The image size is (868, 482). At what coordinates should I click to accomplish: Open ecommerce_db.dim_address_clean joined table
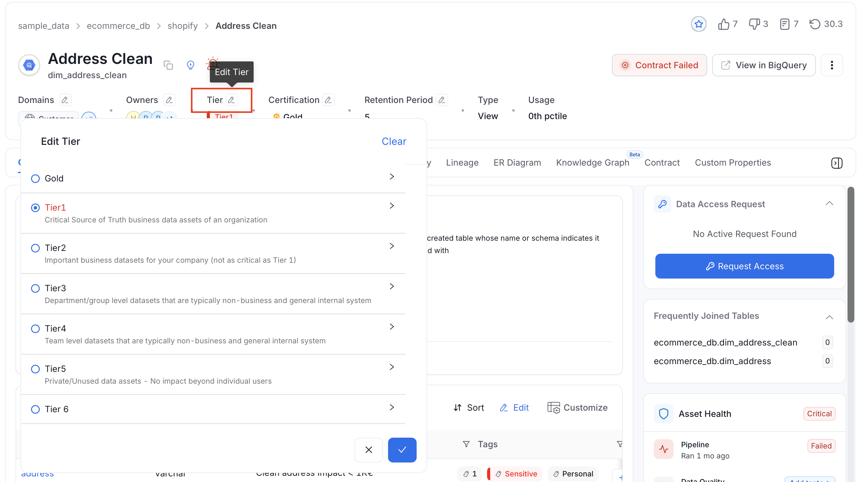point(725,343)
